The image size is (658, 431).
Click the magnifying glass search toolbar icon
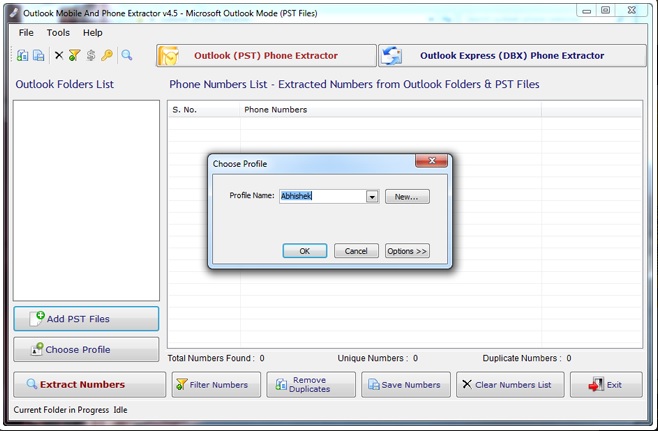(x=127, y=55)
